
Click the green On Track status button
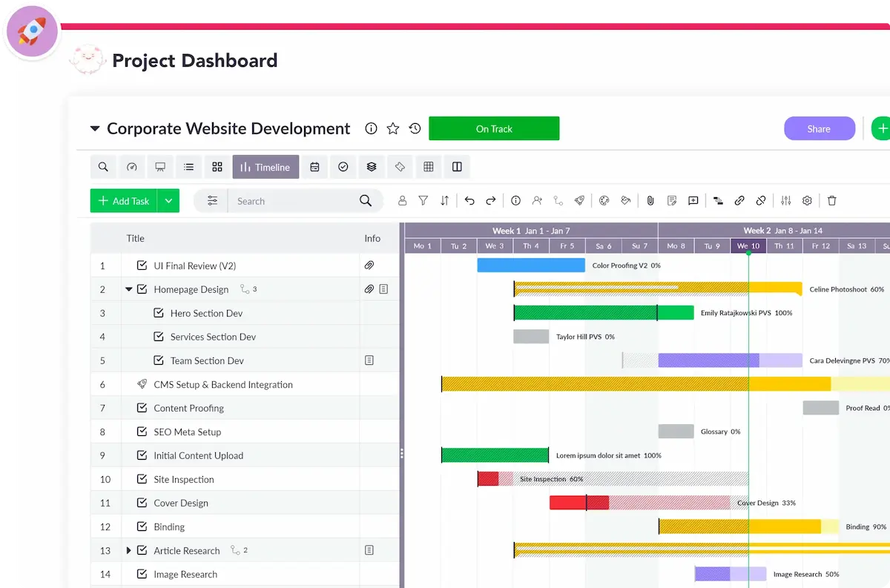[494, 129]
